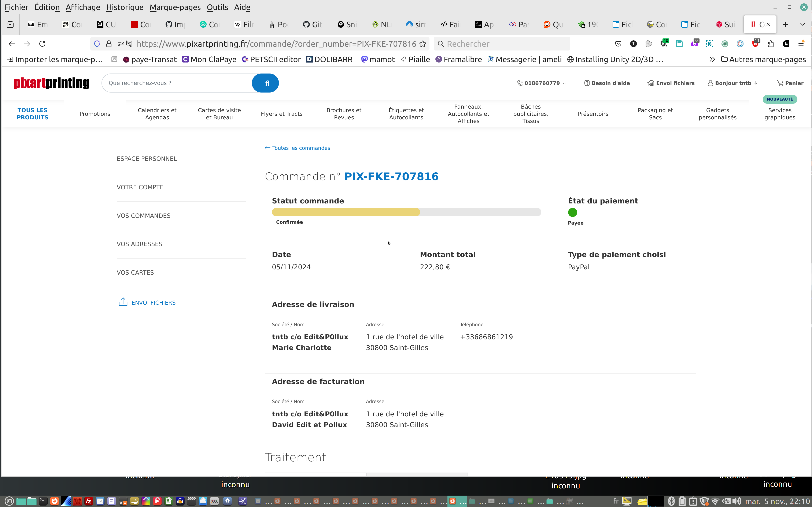The width and height of the screenshot is (812, 507).
Task: Select the Flyers et Tracts category
Action: pos(281,114)
